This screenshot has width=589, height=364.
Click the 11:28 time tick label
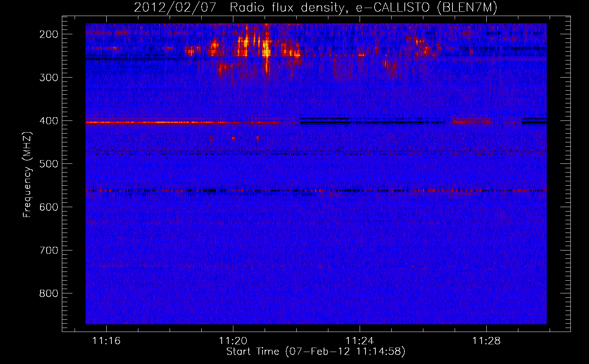click(x=486, y=341)
